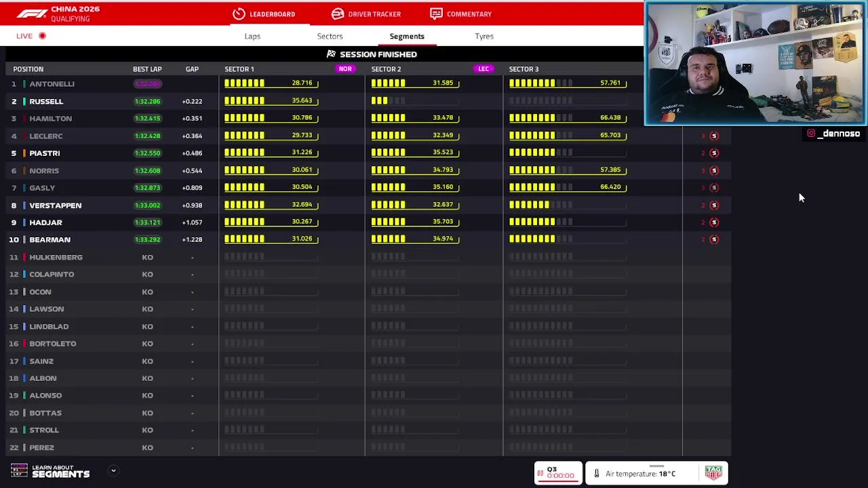
Task: Click the F1 logo in the header
Action: click(x=32, y=14)
